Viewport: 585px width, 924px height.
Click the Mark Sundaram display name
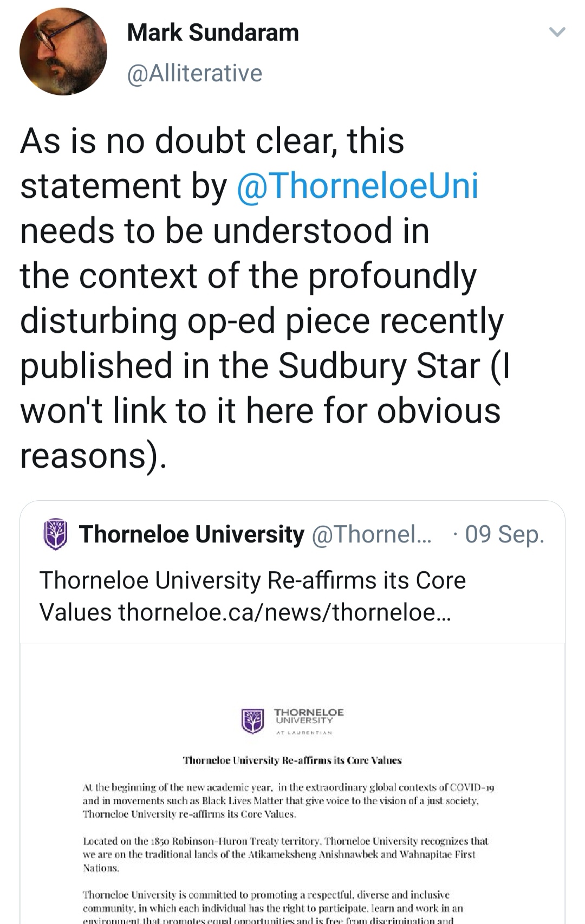212,33
